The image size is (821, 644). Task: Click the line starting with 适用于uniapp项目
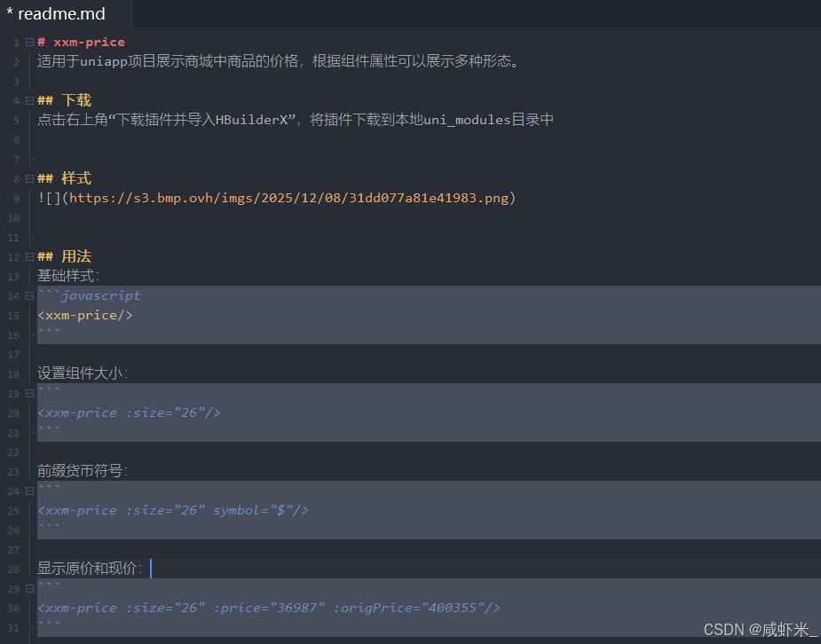click(279, 61)
